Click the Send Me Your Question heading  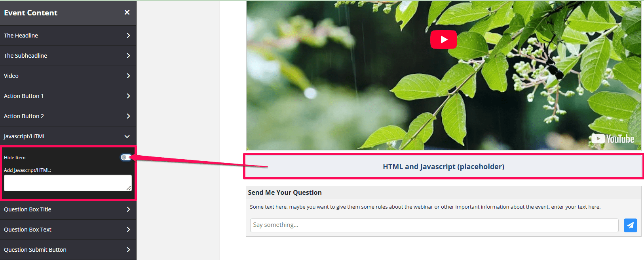point(285,192)
